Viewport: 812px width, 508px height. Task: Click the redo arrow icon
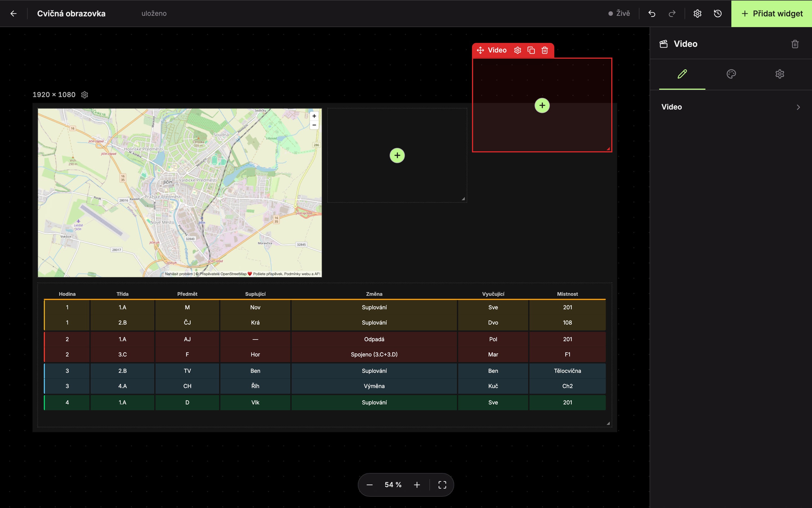click(672, 14)
